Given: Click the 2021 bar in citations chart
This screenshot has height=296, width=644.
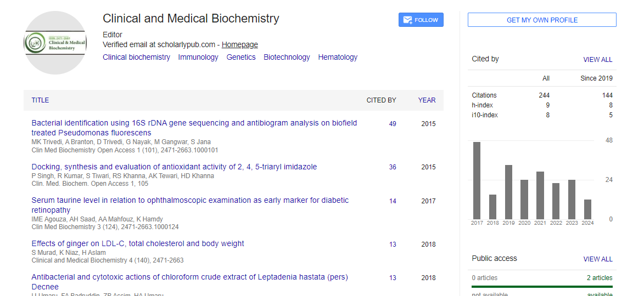Looking at the screenshot, I should (x=540, y=195).
